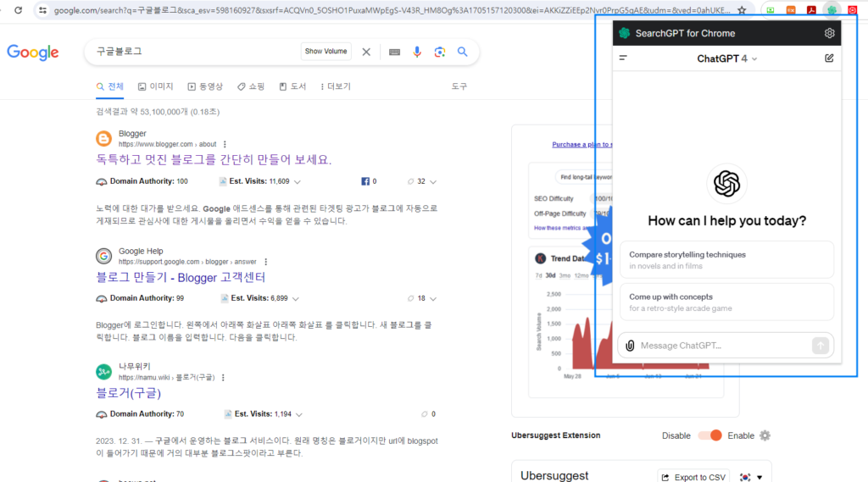Search by image with Google Lens icon

pos(440,52)
